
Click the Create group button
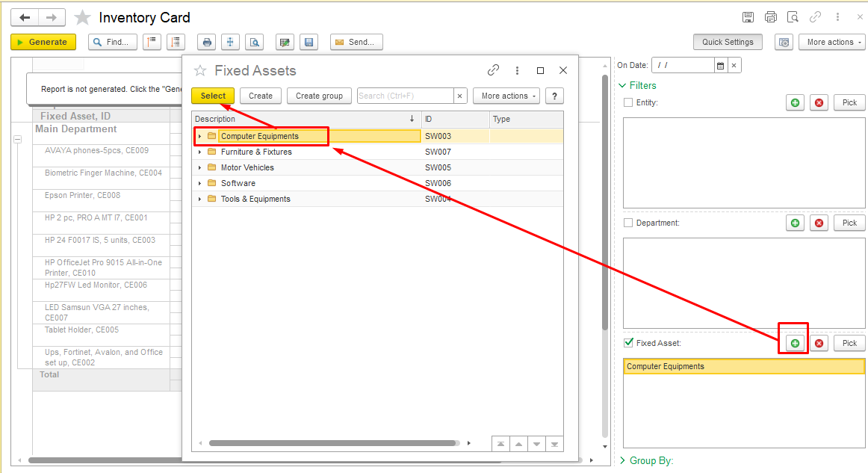pyautogui.click(x=319, y=96)
